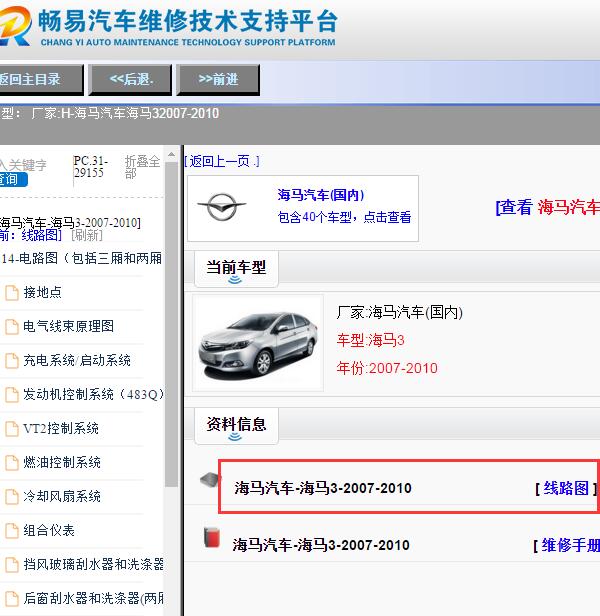Viewport: 600px width, 616px height.
Task: Expand 14-电路图 tree heading
Action: coord(81,258)
